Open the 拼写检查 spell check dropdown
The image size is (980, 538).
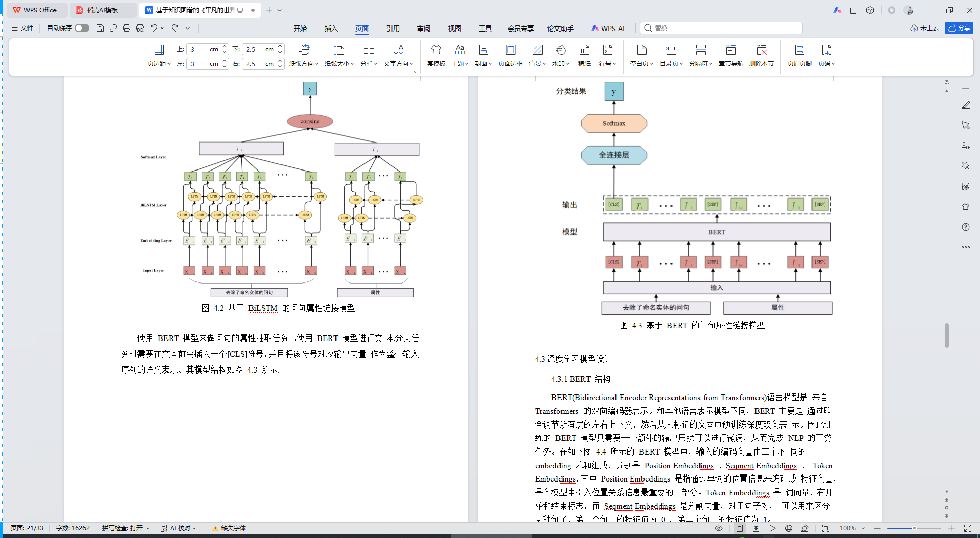(x=125, y=528)
